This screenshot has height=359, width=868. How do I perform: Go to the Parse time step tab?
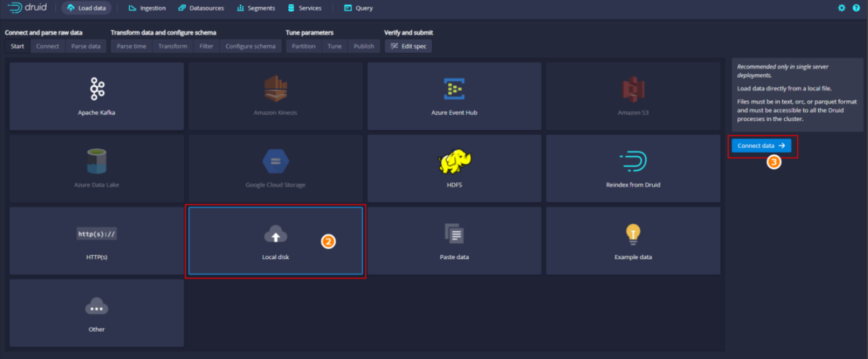point(132,46)
